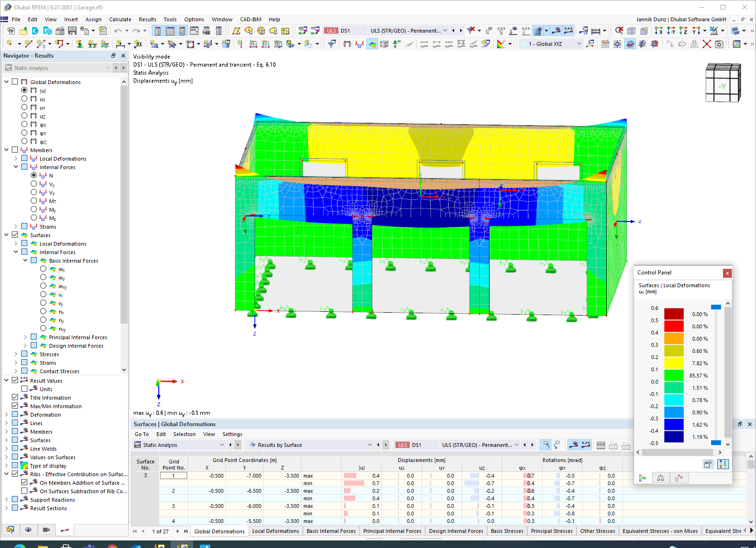Click the balance scale icon in Control Panel
The image size is (756, 548).
661,478
